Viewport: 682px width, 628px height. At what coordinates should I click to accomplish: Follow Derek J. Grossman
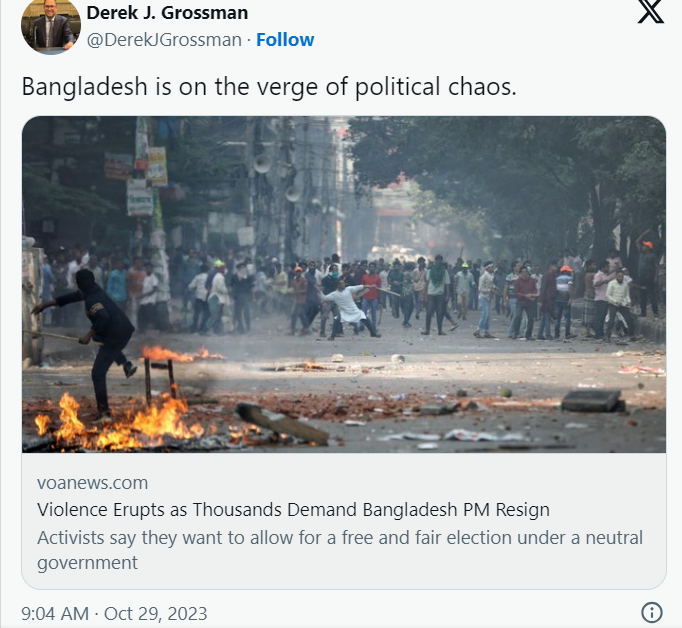(x=285, y=40)
